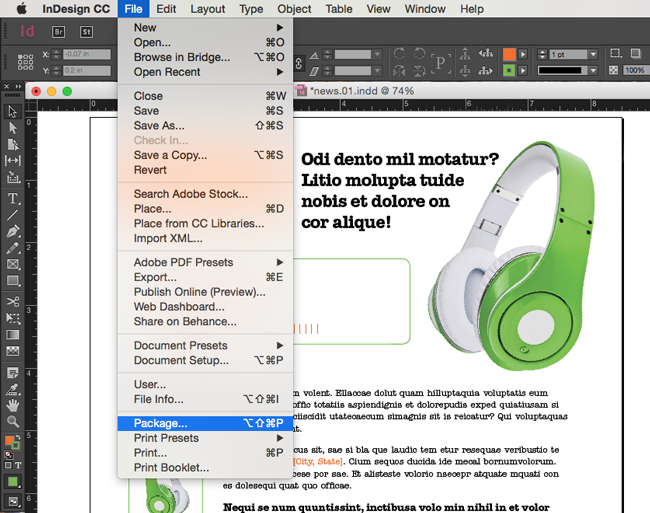Click the select next object icon
Viewport: 650px width, 513px height.
485,71
